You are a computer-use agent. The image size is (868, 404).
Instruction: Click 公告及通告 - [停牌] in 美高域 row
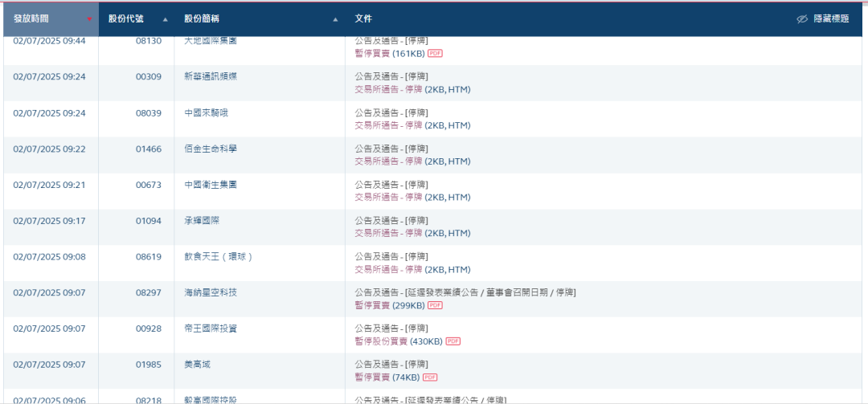click(x=391, y=364)
